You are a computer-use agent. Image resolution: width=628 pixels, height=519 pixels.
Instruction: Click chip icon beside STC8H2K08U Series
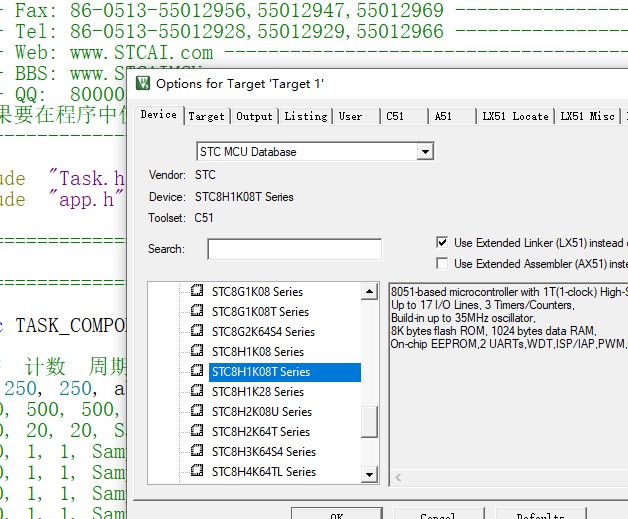click(197, 410)
